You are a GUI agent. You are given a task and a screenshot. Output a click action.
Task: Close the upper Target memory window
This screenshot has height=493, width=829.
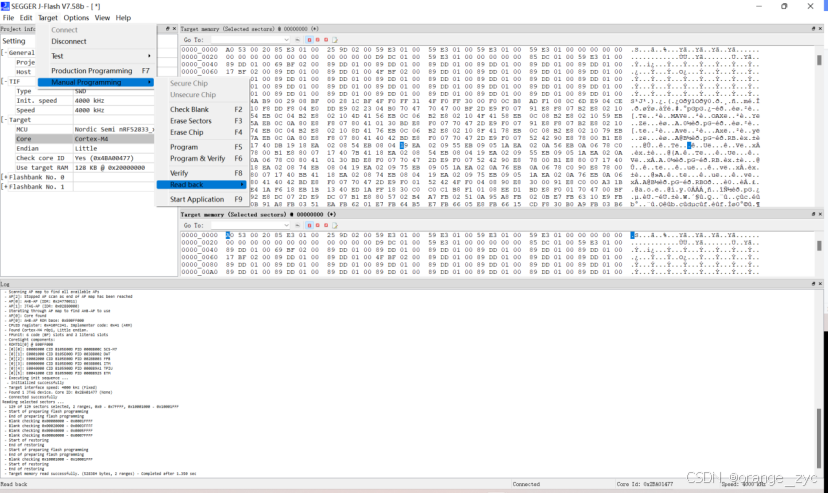820,29
